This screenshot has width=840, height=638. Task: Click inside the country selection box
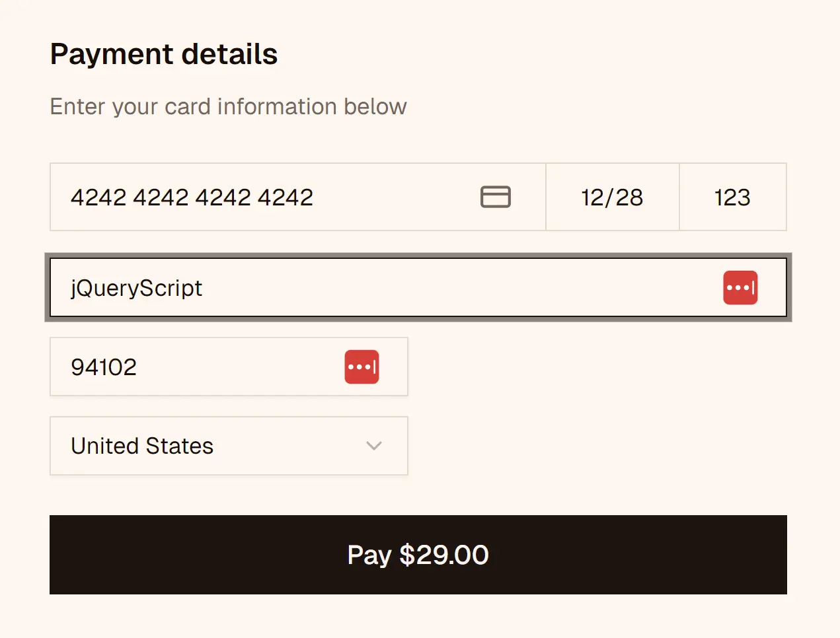click(198, 446)
